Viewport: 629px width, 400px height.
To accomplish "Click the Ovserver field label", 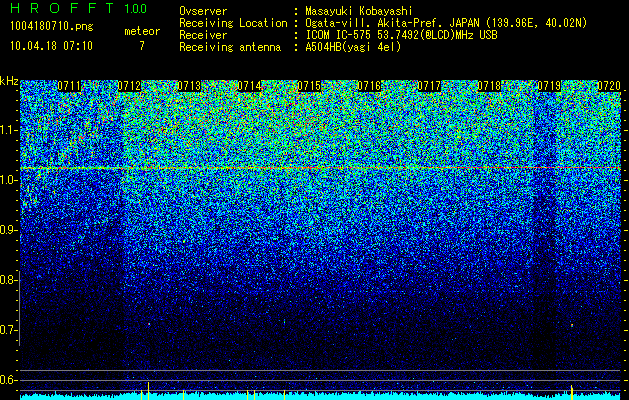I will pos(203,11).
